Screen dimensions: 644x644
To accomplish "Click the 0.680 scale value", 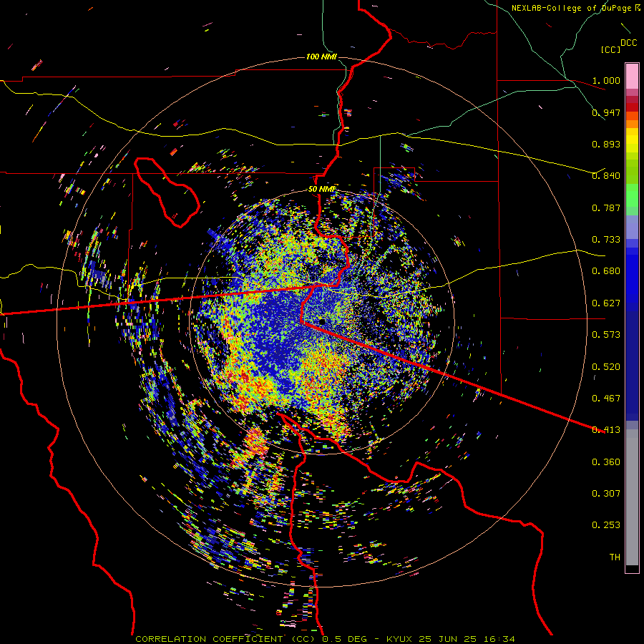I will pyautogui.click(x=606, y=271).
